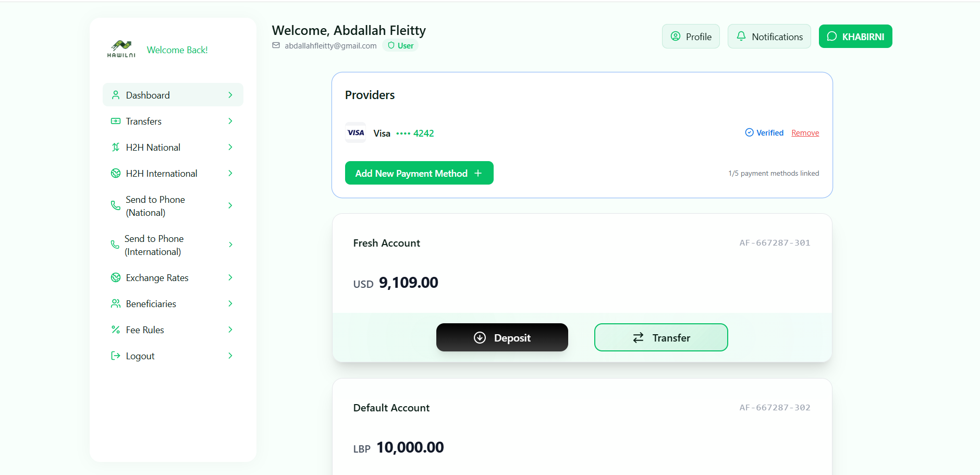Click the Exchange Rates globe icon
Image resolution: width=980 pixels, height=475 pixels.
[116, 278]
